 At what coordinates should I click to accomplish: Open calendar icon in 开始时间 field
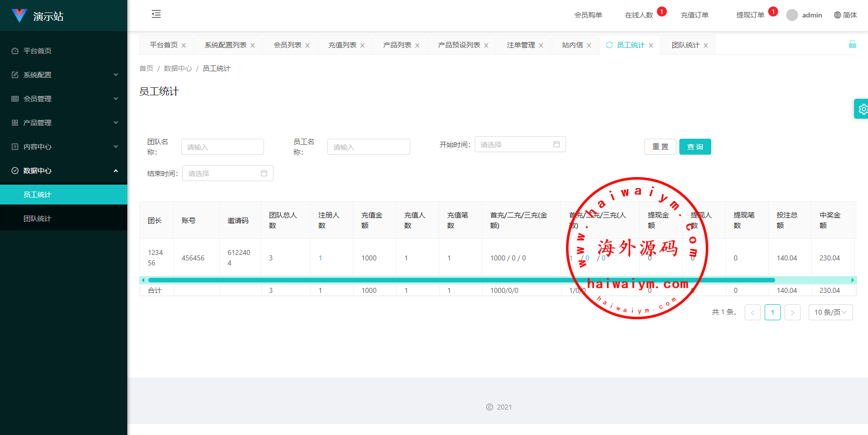[556, 145]
